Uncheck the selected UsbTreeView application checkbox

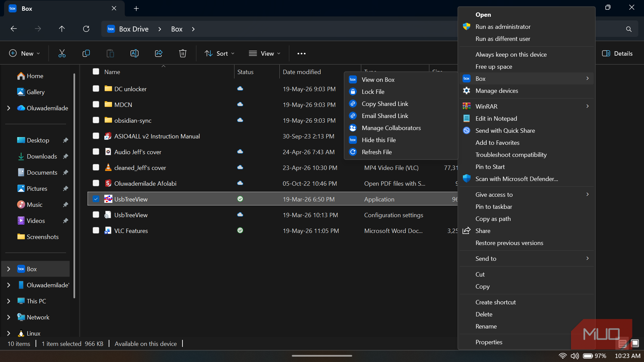(96, 199)
